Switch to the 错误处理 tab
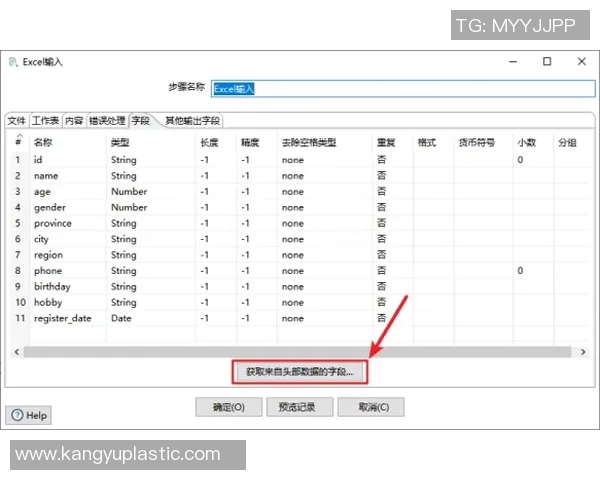Image resolution: width=600 pixels, height=480 pixels. coord(108,121)
